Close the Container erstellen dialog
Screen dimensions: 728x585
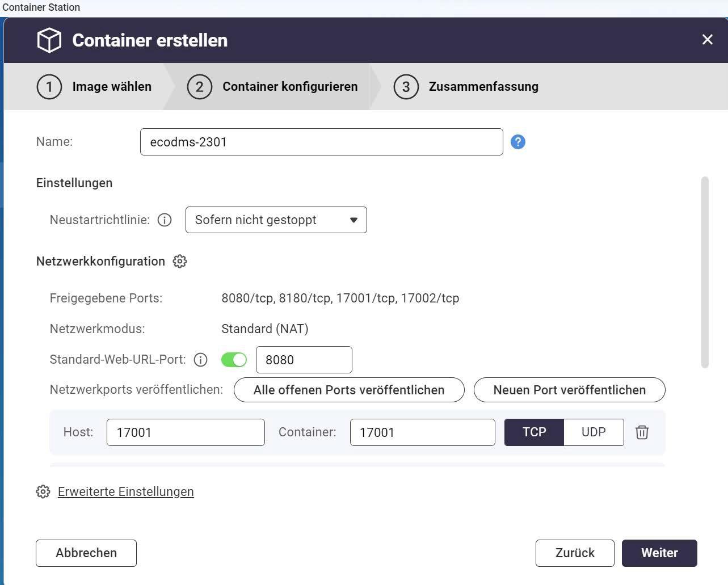(707, 40)
